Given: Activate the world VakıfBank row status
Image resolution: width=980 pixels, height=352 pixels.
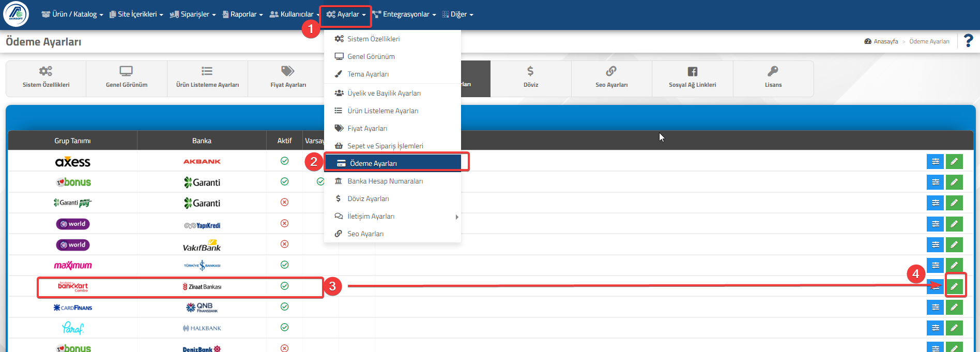Looking at the screenshot, I should tap(284, 244).
